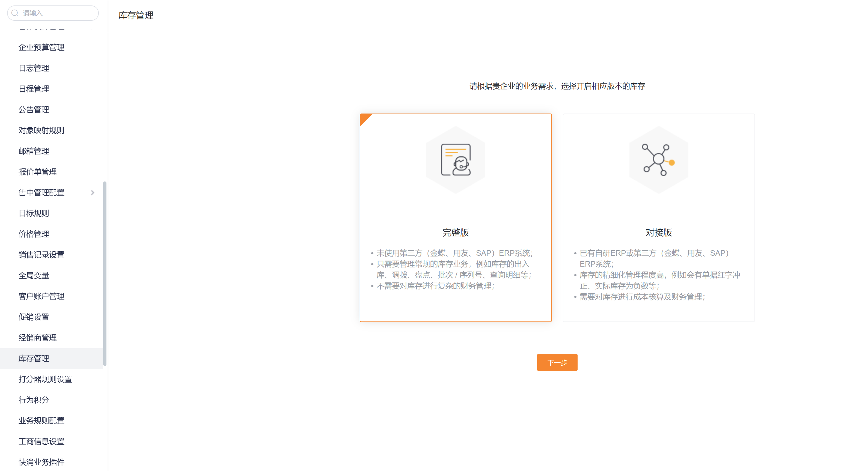
Task: Navigate to 价格管理 settings
Action: [x=34, y=234]
